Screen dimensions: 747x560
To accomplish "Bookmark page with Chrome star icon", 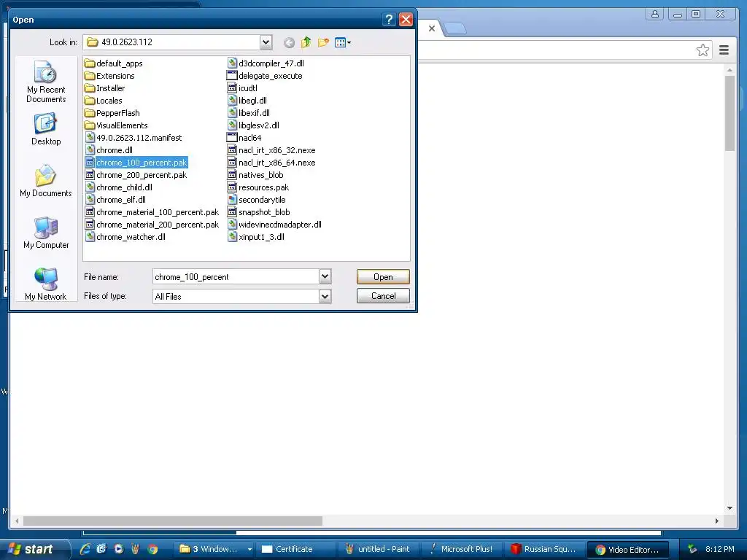I will point(703,50).
